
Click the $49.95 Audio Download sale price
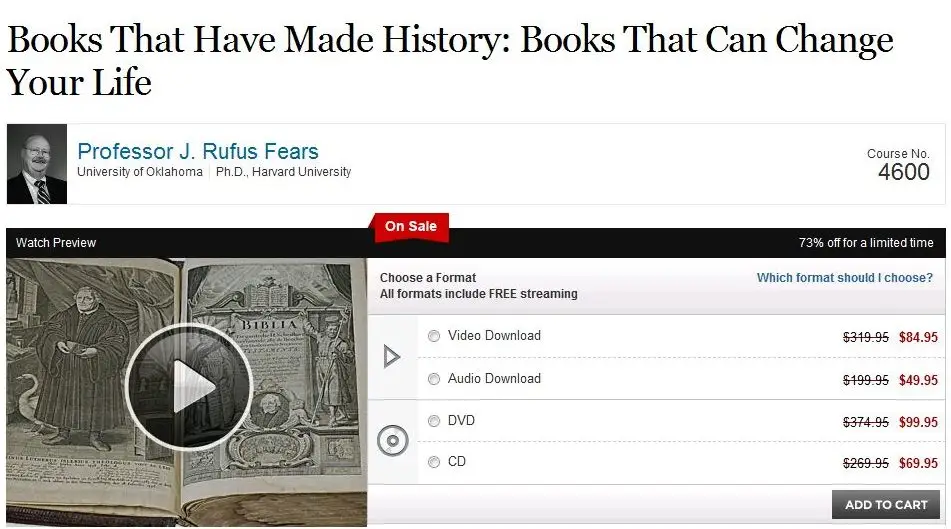(918, 380)
